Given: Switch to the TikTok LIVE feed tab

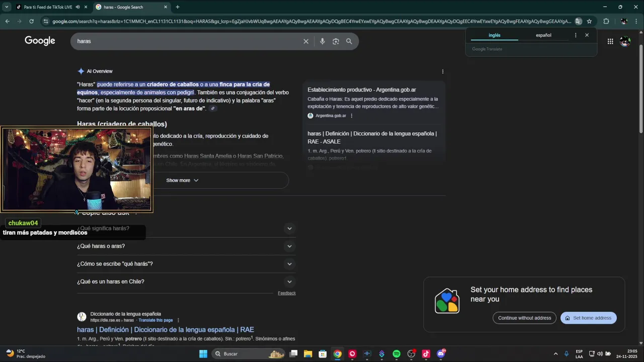Looking at the screenshot, I should point(48,7).
